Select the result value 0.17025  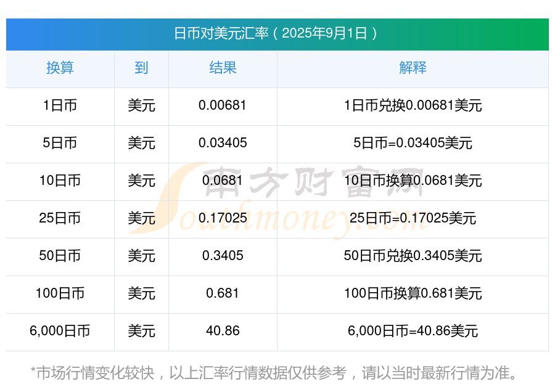click(x=223, y=218)
